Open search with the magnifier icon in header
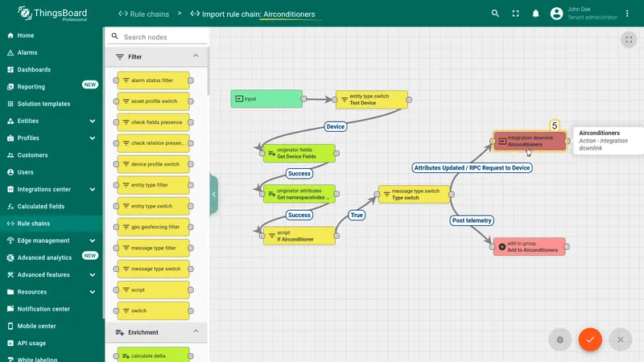Screen dimensions: 644x362 pyautogui.click(x=495, y=14)
